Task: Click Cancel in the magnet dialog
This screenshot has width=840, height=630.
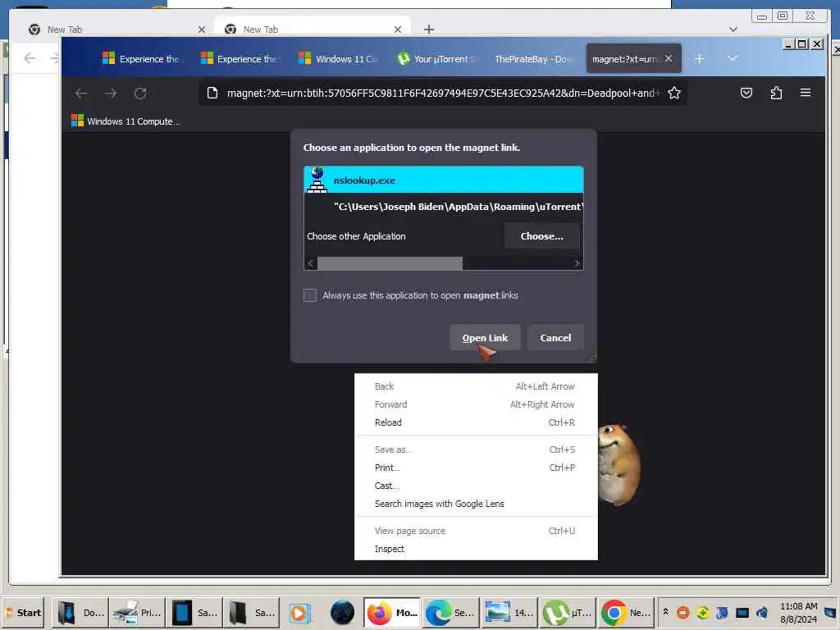Action: [x=555, y=337]
